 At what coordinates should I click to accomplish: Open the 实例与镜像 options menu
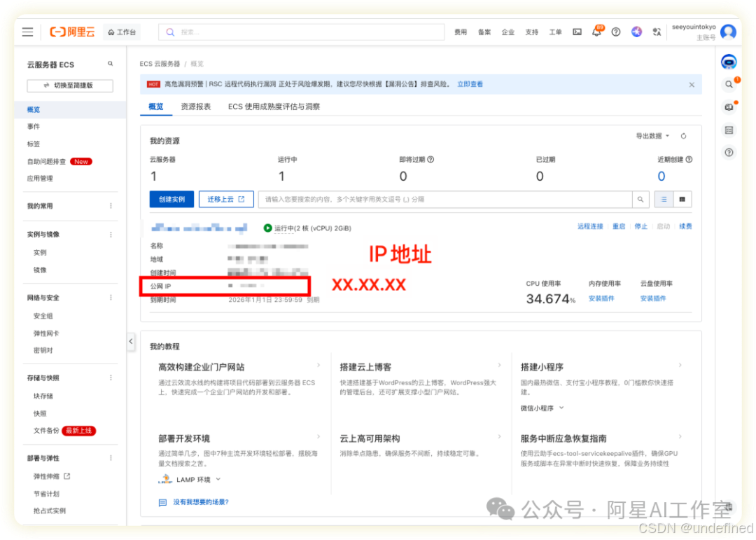pos(111,235)
